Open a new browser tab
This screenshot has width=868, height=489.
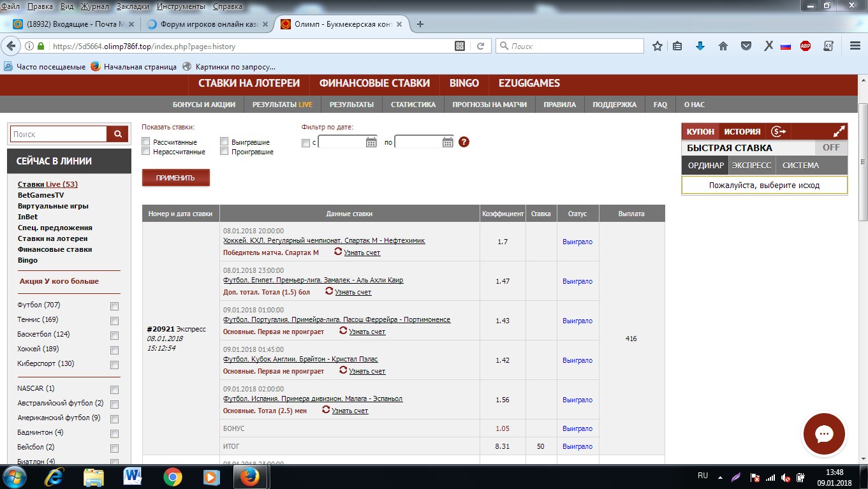click(x=420, y=24)
